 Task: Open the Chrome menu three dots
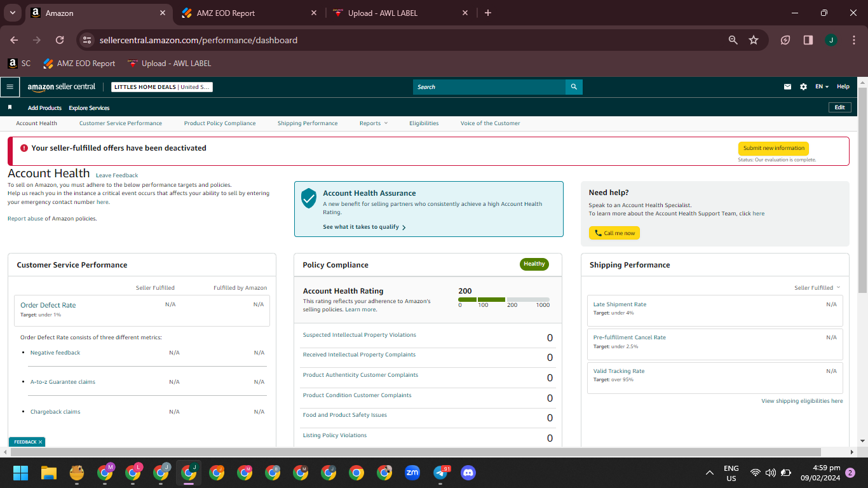tap(853, 40)
